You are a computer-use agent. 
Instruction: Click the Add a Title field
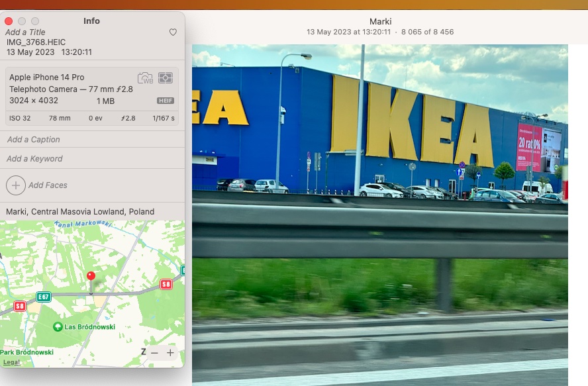pyautogui.click(x=25, y=32)
